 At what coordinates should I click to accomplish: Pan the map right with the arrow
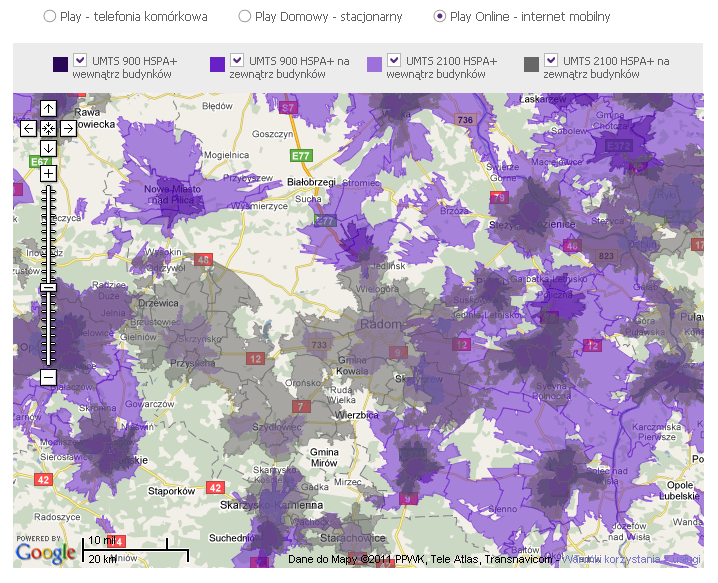(68, 128)
